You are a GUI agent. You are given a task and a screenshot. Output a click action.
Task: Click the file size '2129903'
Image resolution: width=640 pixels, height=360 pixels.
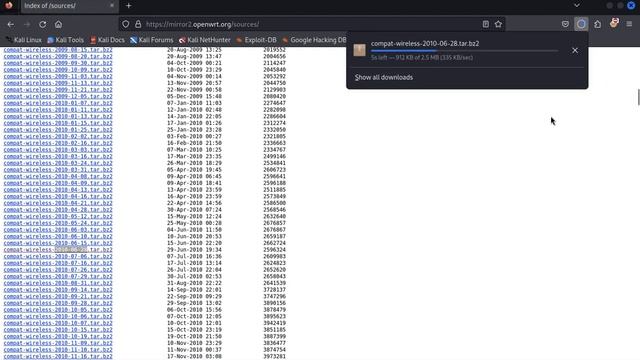pos(274,90)
